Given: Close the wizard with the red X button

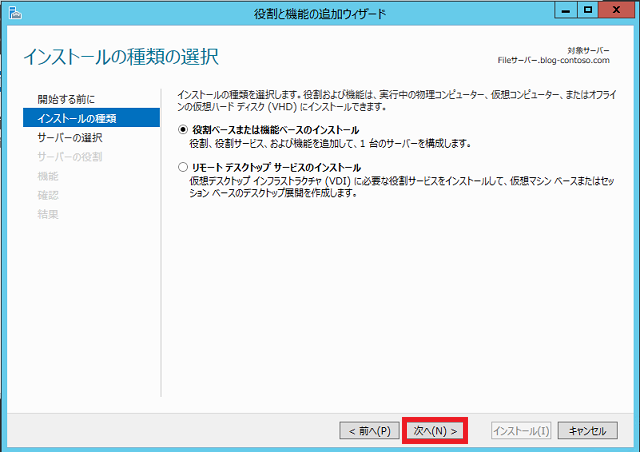Looking at the screenshot, I should (616, 11).
